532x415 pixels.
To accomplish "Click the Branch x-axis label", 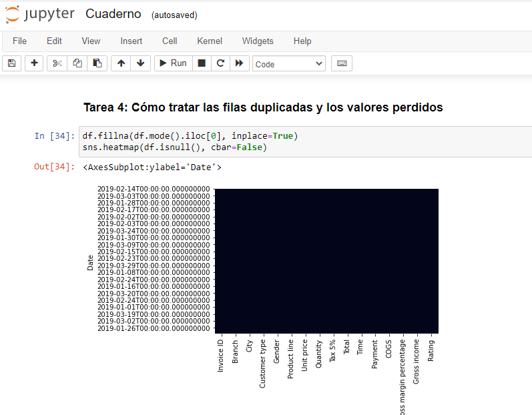I will coord(235,352).
